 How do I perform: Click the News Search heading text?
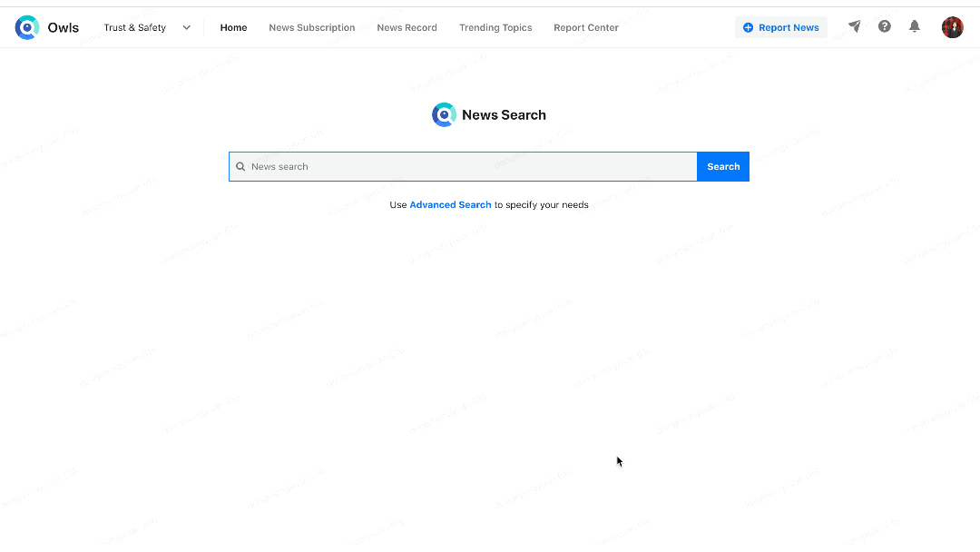click(504, 115)
